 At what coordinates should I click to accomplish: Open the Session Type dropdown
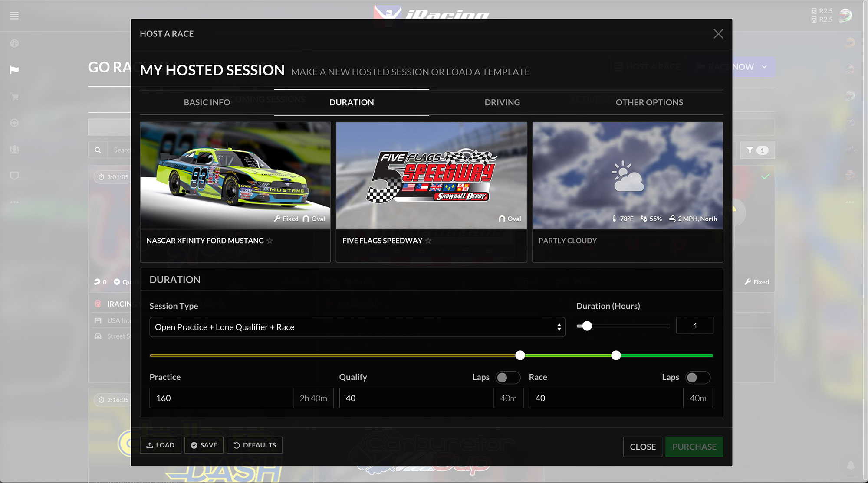coord(357,327)
